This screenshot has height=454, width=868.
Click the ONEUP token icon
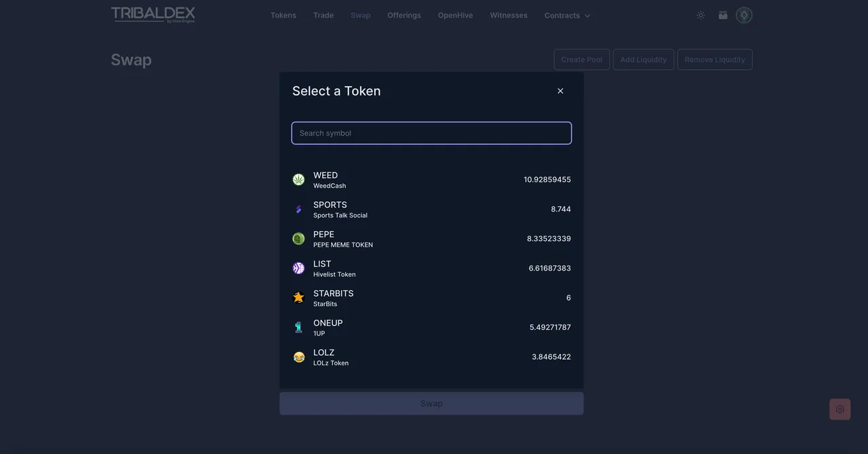pos(298,327)
